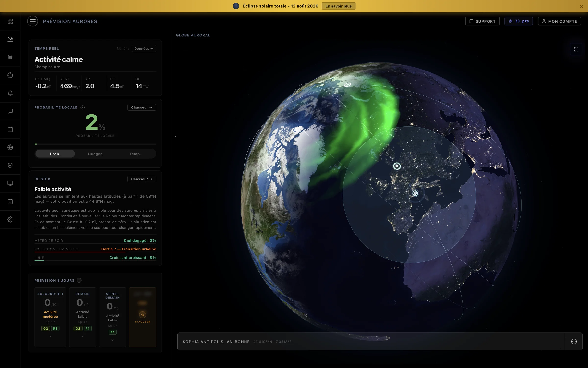Open the hamburger menu next to Prévision Aurores
Viewport: 588px width, 368px height.
(33, 21)
